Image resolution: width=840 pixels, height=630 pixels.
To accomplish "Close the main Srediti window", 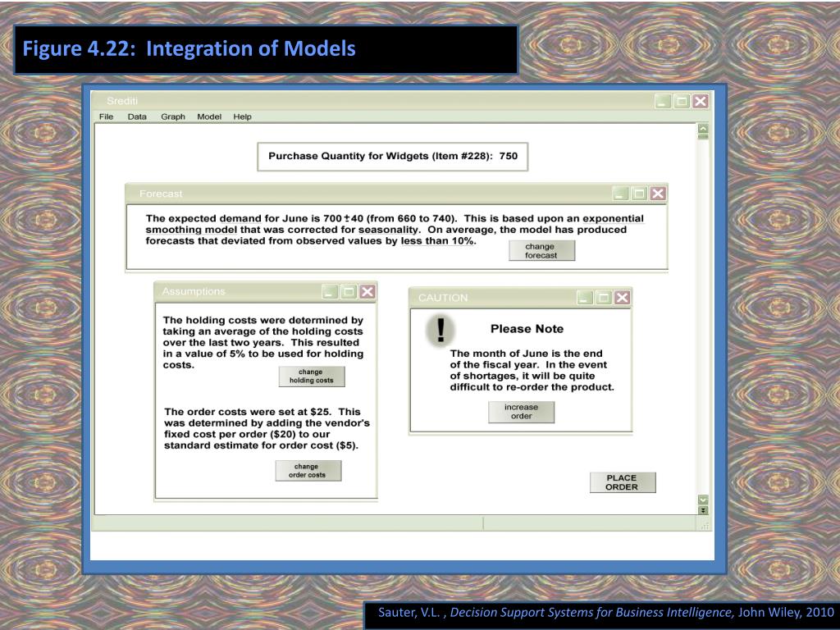I will pyautogui.click(x=701, y=101).
